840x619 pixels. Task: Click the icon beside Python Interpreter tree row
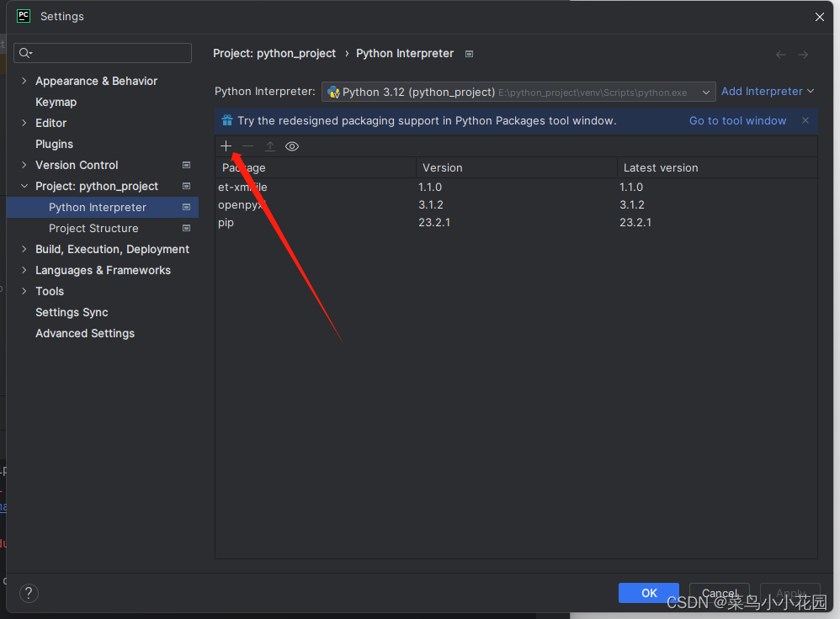pos(186,207)
